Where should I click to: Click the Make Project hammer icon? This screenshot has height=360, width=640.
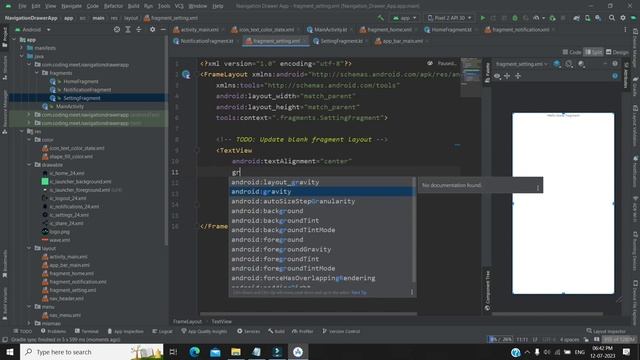(380, 18)
